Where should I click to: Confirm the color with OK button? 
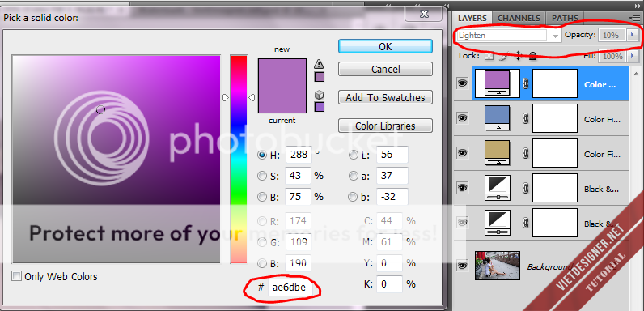click(x=385, y=46)
